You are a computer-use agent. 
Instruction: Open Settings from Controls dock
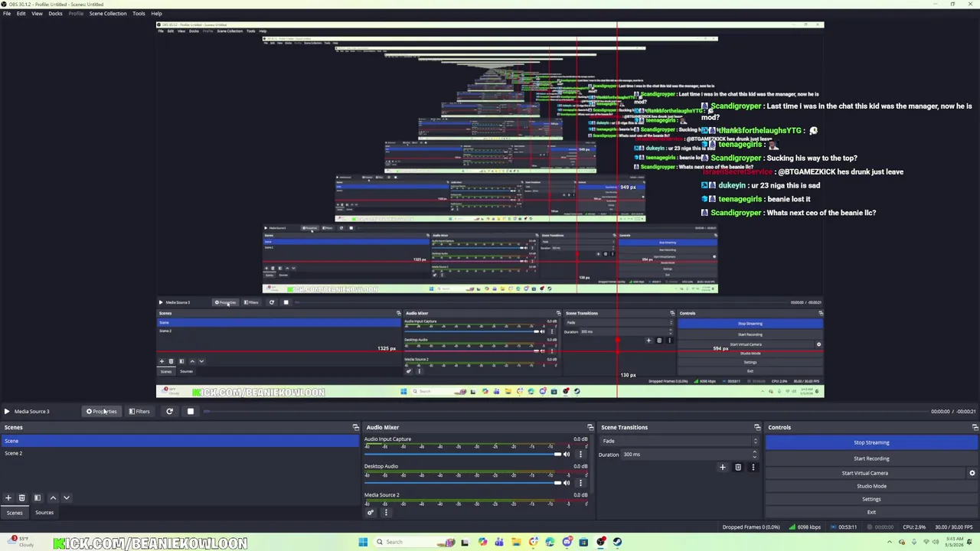871,499
